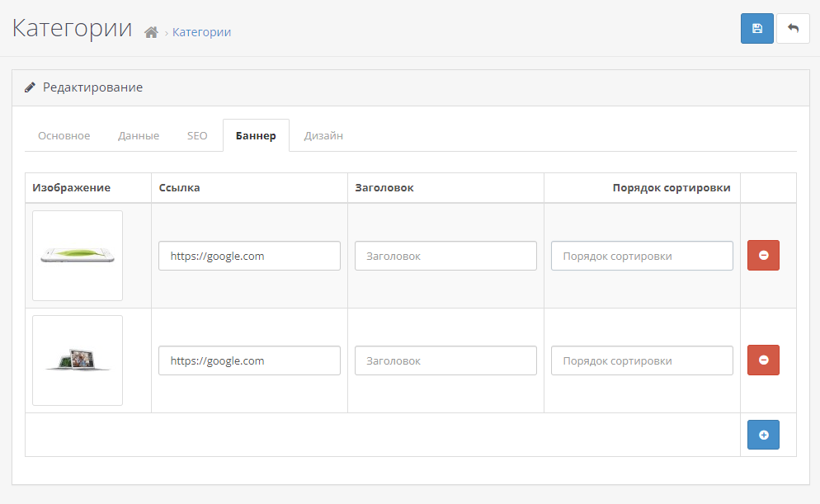The width and height of the screenshot is (820, 504).
Task: Focus the second row's Ссылка link field
Action: point(249,360)
